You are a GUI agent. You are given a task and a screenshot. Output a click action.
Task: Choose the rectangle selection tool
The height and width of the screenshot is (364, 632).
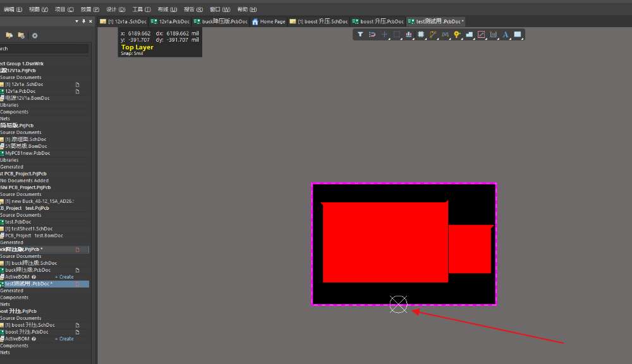pos(397,35)
